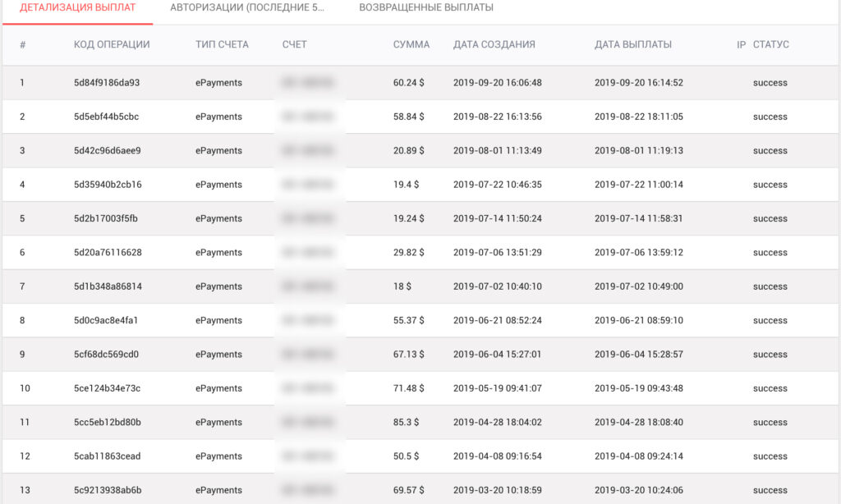Image resolution: width=841 pixels, height=504 pixels.
Task: Click the Код операции column header
Action: pyautogui.click(x=112, y=44)
